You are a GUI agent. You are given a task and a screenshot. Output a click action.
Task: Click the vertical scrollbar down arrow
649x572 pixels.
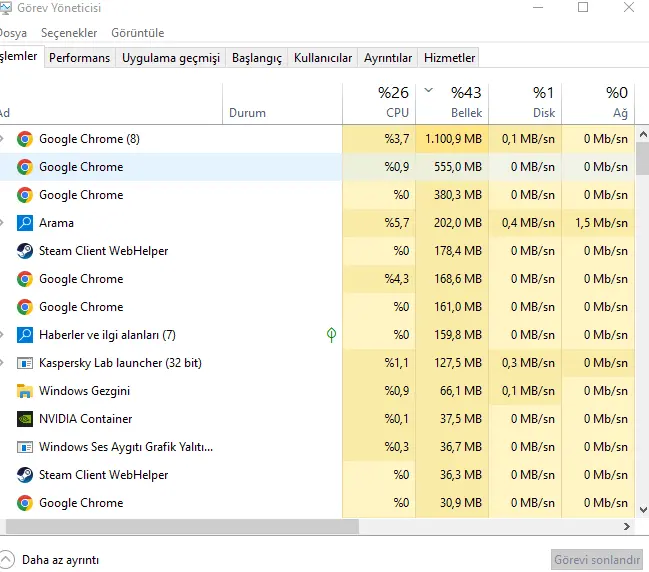click(643, 510)
